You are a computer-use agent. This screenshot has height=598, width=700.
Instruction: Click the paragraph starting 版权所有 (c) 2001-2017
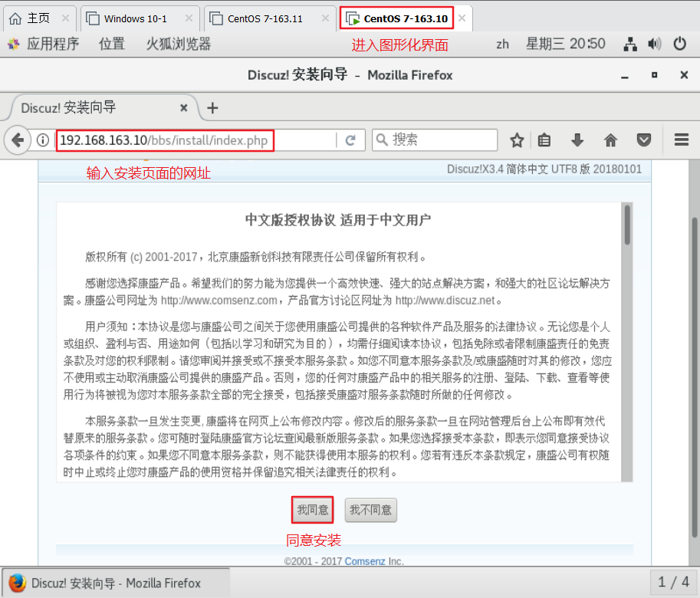tap(255, 257)
